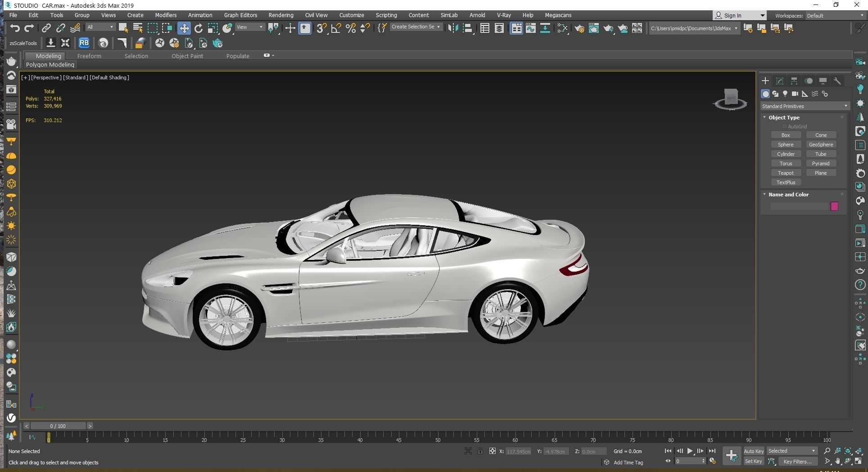Select the Lights category icon

point(785,94)
